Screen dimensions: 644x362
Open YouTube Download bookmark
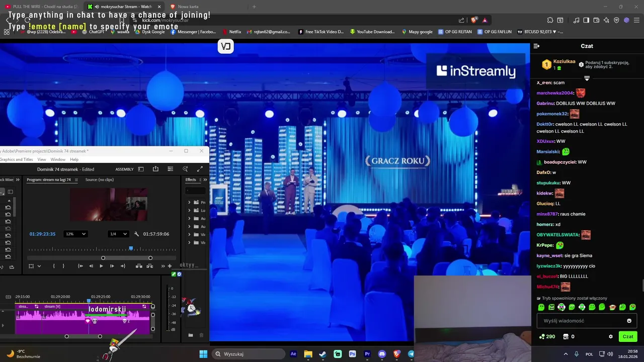[372, 32]
